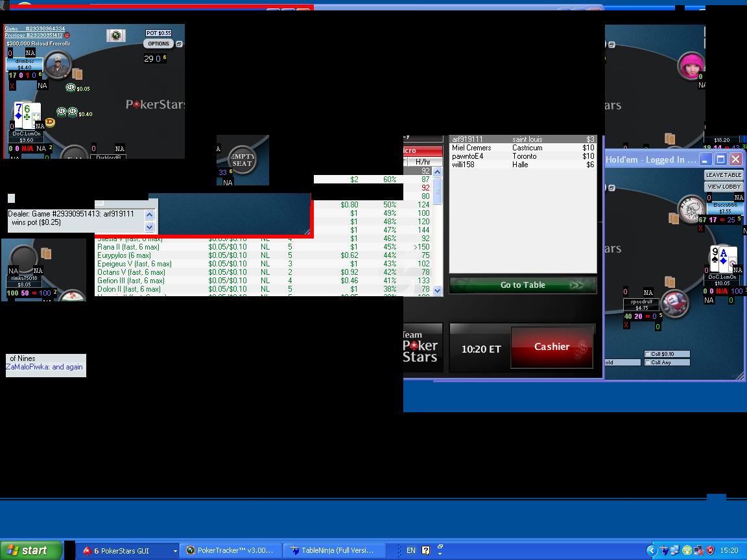Click the system clock showing 15:20

click(729, 550)
